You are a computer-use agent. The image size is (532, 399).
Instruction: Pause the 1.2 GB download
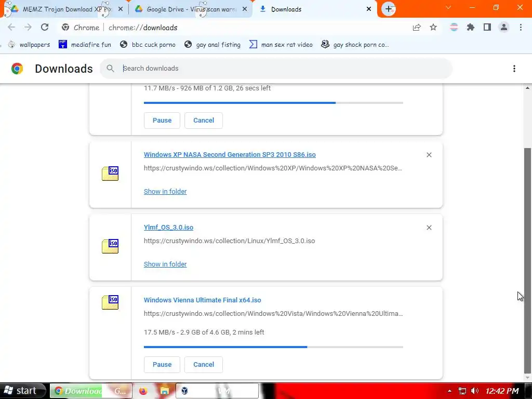162,121
